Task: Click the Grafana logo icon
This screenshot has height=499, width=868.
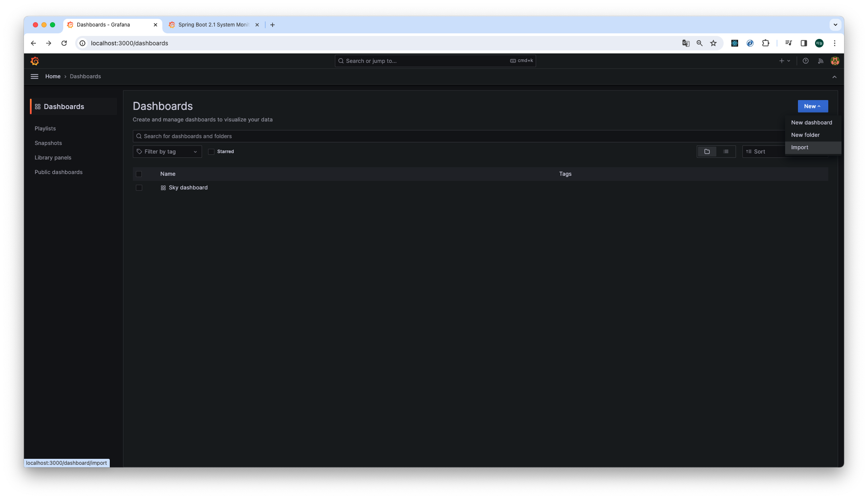Action: pos(35,61)
